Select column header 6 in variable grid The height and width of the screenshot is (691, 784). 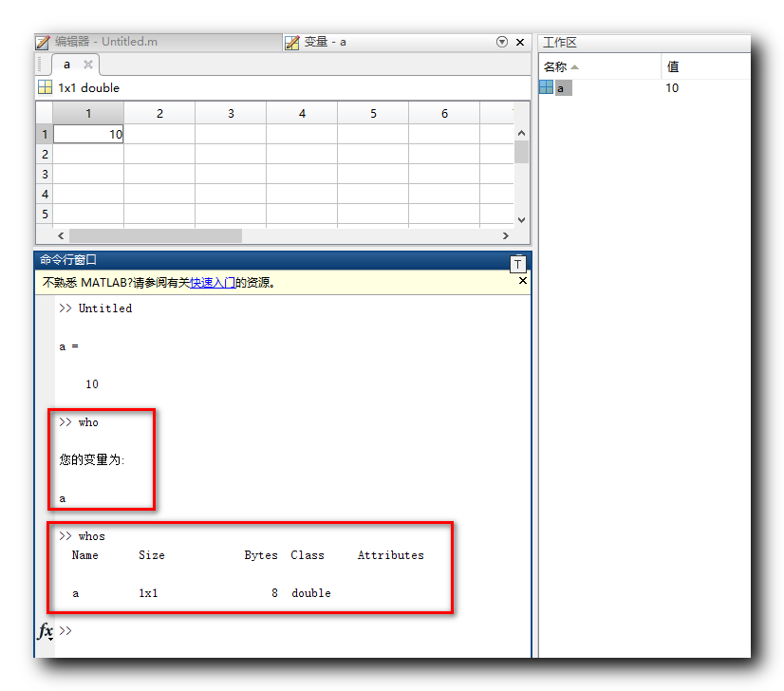point(444,114)
